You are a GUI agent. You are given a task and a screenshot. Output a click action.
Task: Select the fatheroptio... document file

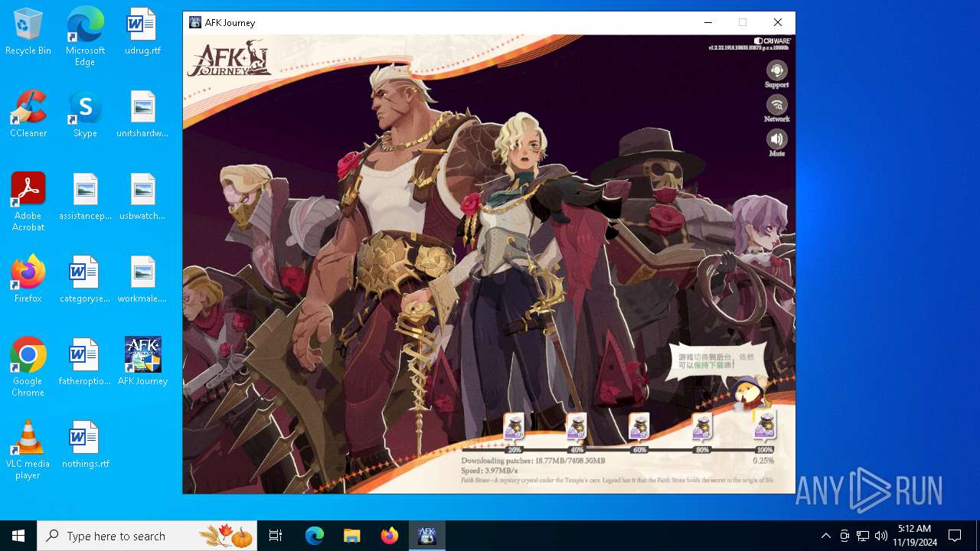[85, 363]
